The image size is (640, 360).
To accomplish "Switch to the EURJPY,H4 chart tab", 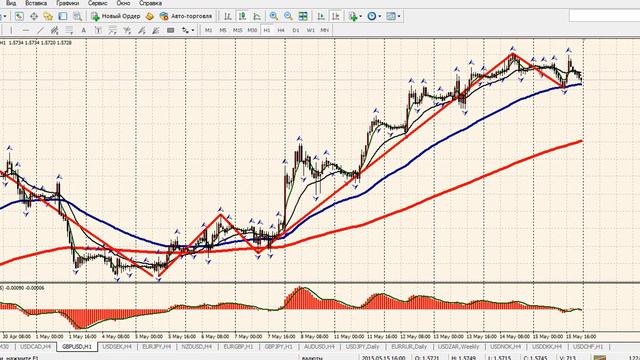I will click(157, 347).
